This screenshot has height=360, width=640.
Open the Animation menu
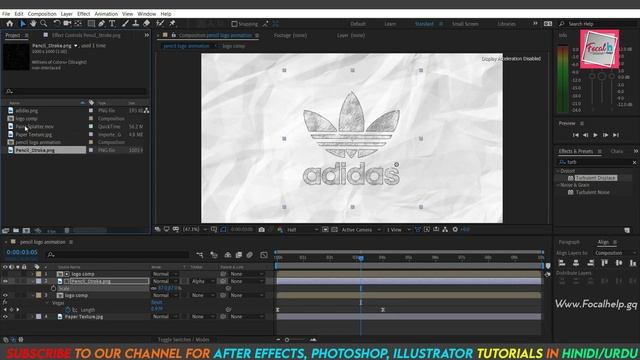[x=106, y=14]
